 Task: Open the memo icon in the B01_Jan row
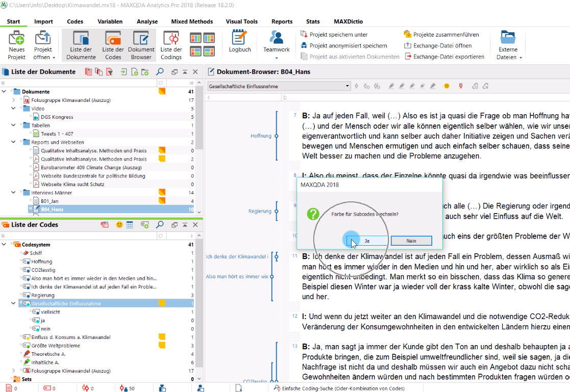click(x=162, y=201)
